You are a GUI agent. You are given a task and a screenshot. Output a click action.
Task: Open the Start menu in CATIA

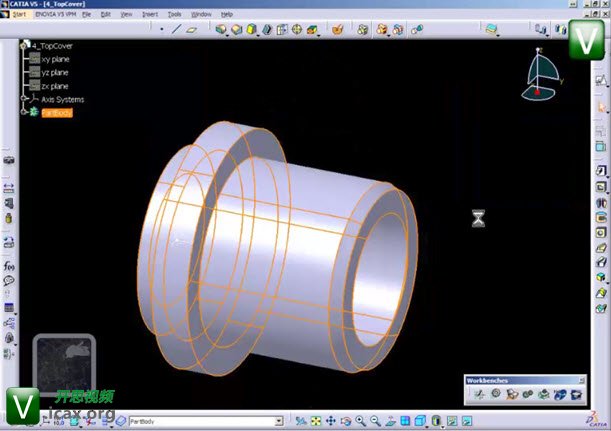click(x=19, y=15)
